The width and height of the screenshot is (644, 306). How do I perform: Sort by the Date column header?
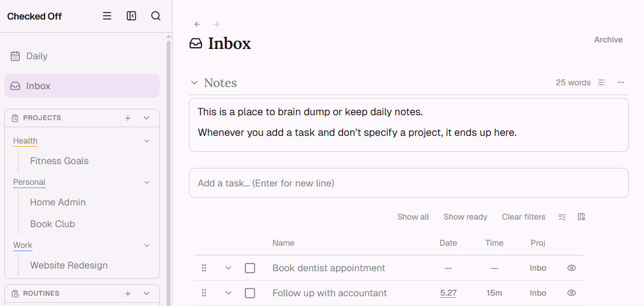[x=448, y=243]
